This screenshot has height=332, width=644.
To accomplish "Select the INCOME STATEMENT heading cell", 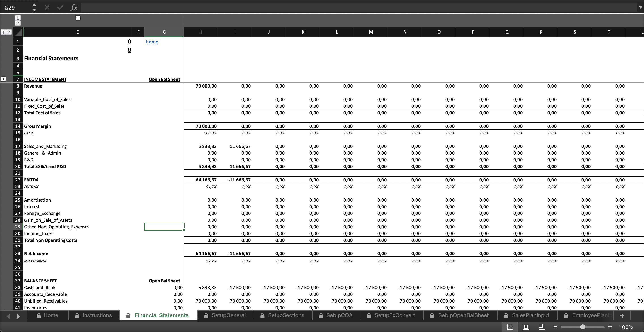I will 45,79.
